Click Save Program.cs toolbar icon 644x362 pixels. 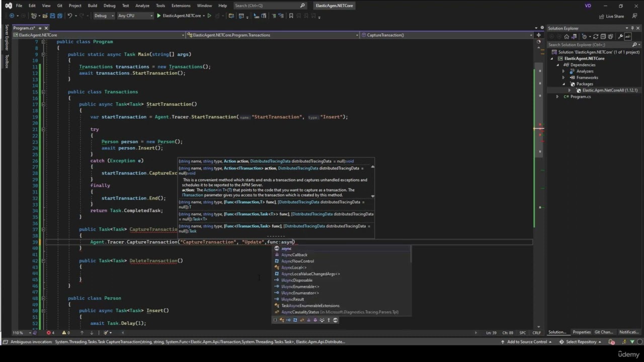coord(52,16)
